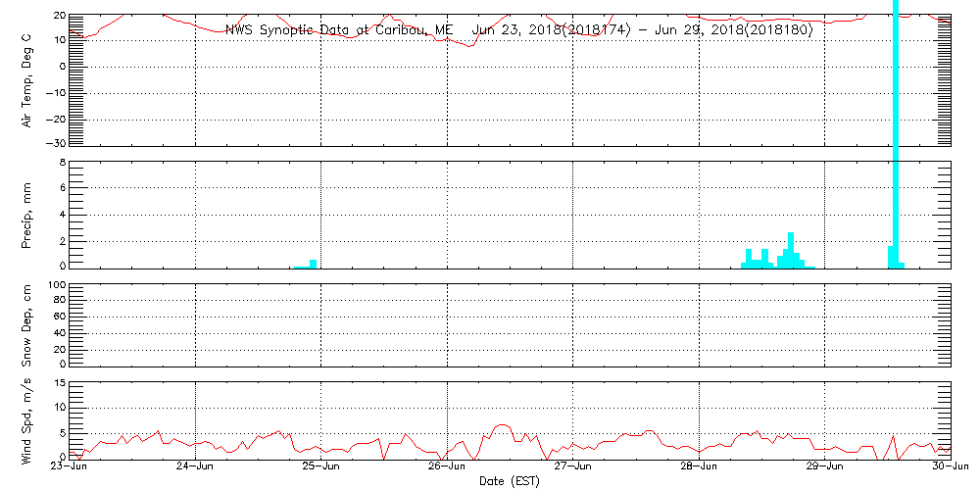Select the 28-Jun date tick label
This screenshot has width=980, height=490.
(699, 467)
